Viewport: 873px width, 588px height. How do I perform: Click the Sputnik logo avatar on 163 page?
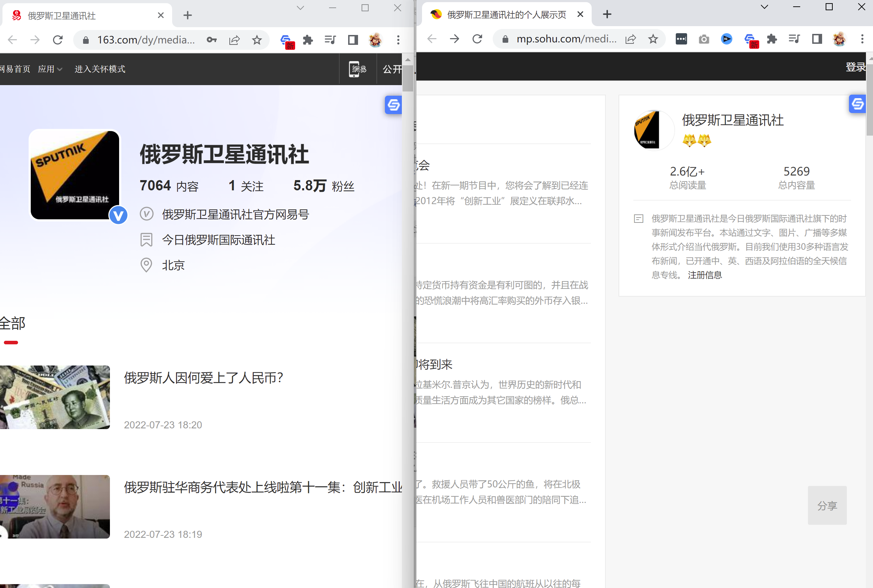pos(75,175)
